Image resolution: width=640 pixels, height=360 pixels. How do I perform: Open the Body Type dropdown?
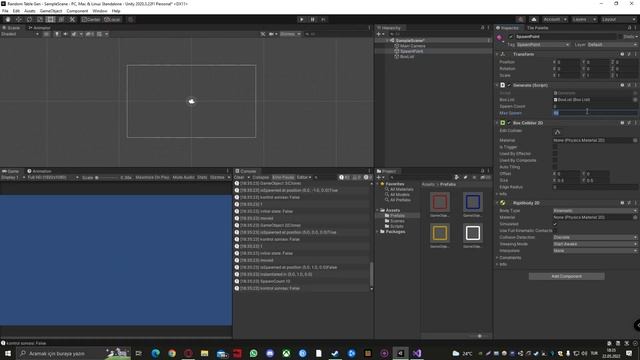coord(595,211)
